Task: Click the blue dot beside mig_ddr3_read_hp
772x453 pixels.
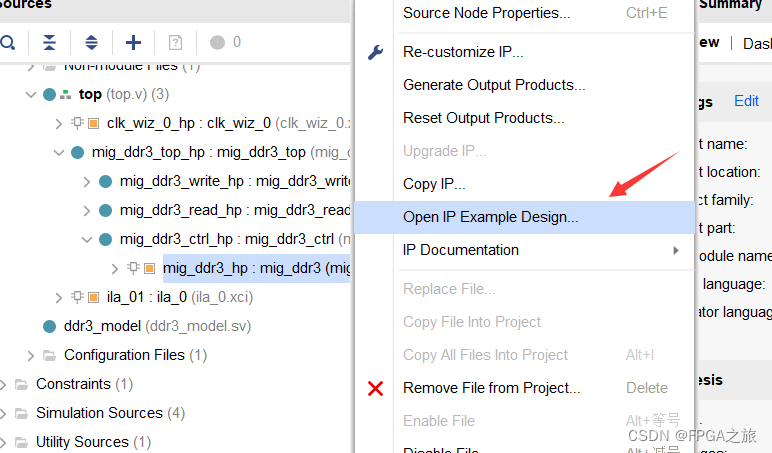Action: point(105,211)
